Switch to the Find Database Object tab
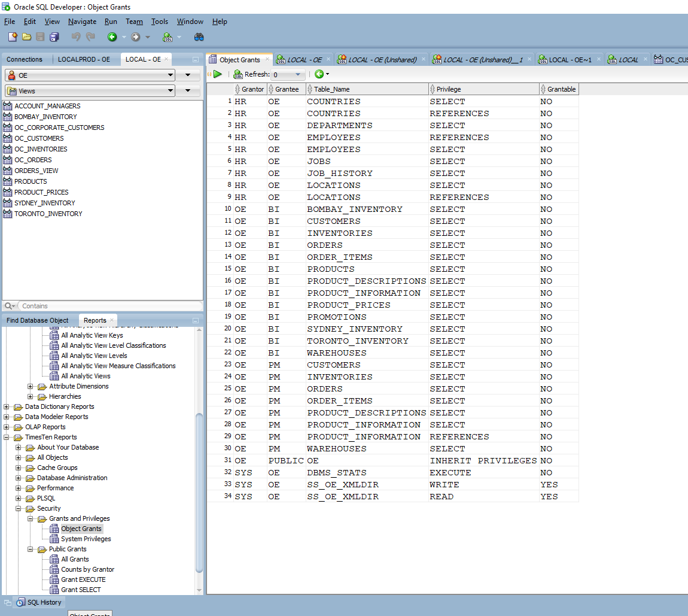Screen dimensions: 688x616 tap(37, 320)
